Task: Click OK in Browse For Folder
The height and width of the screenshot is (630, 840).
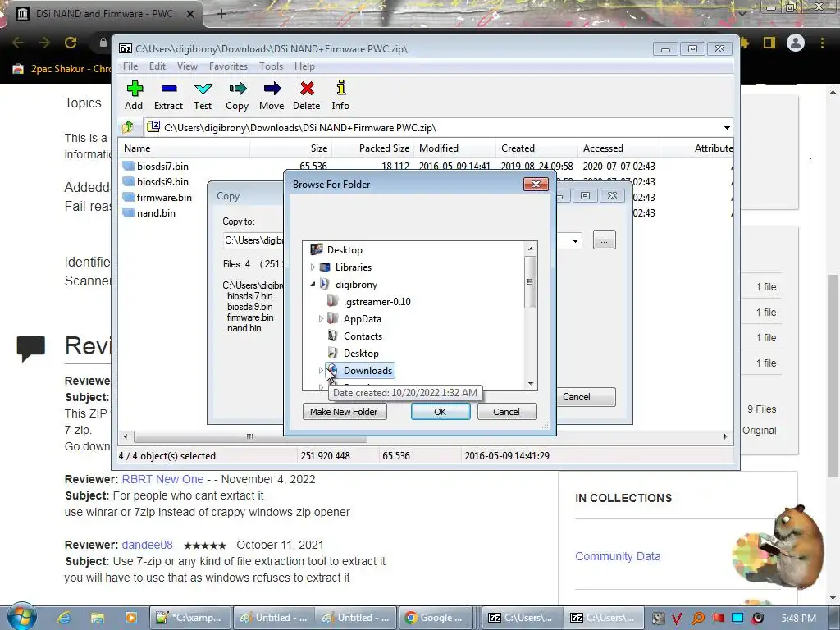Action: [441, 412]
